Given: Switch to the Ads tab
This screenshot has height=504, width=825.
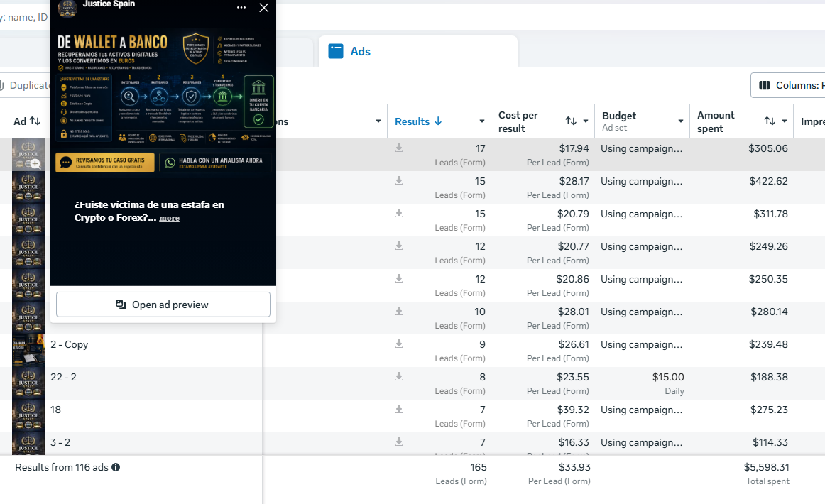Looking at the screenshot, I should [x=417, y=51].
